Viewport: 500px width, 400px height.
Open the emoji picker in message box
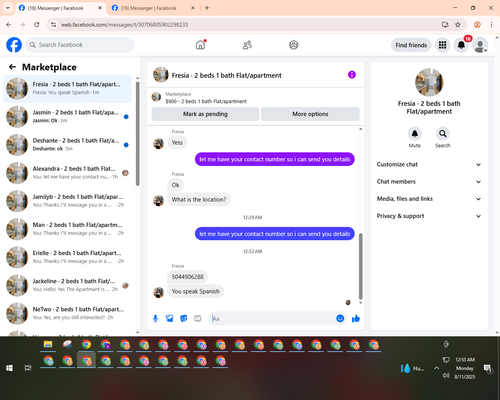tap(340, 319)
